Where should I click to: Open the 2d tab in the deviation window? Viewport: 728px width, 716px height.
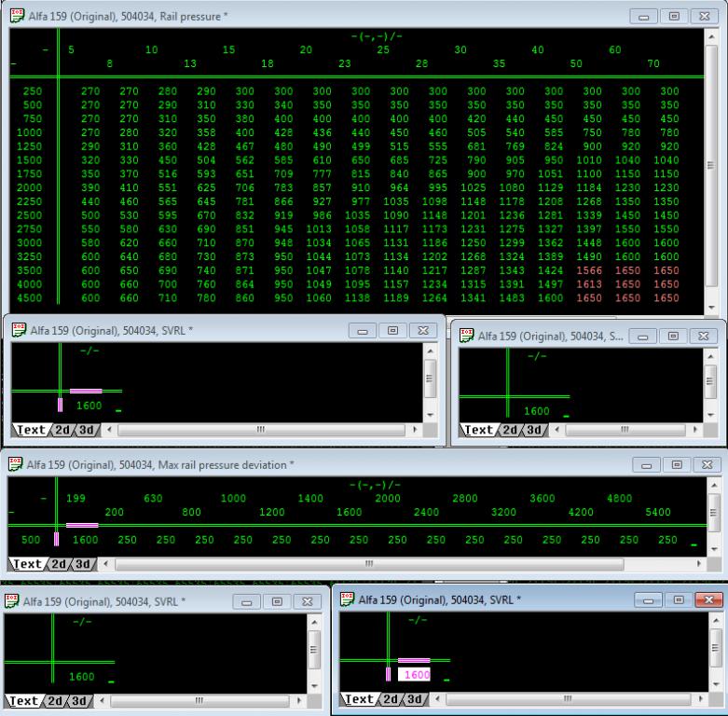(59, 564)
